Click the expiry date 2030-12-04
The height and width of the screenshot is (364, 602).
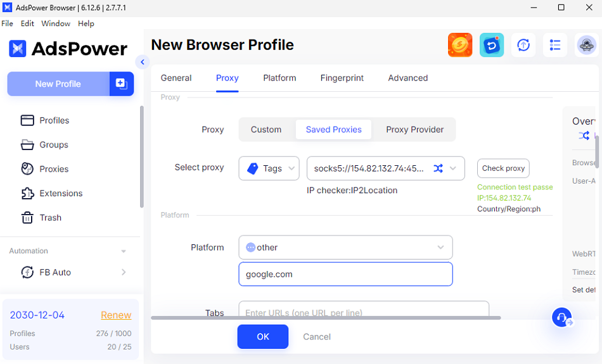click(x=37, y=315)
